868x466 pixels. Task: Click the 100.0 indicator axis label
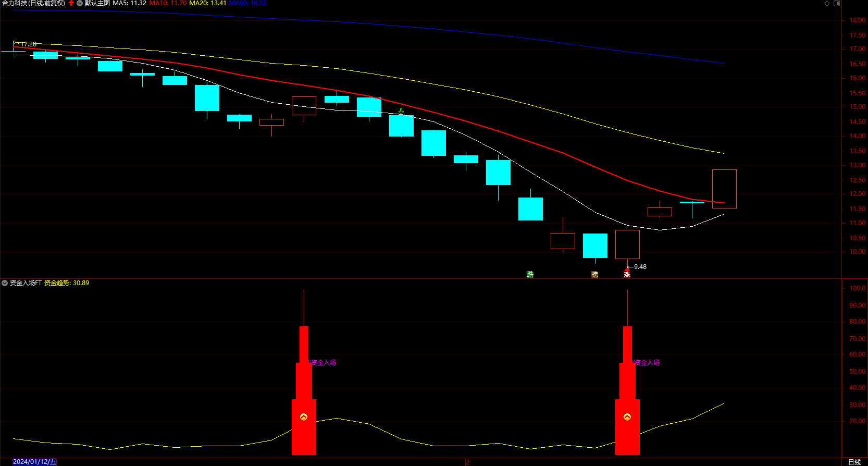coord(858,288)
